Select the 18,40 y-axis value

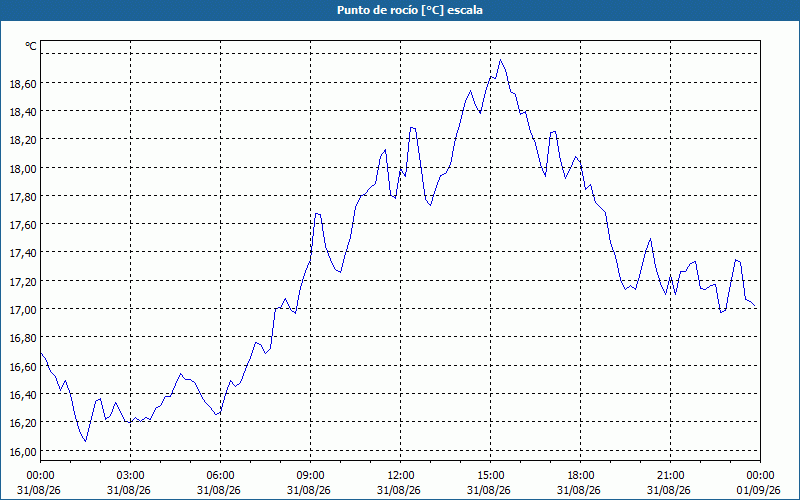pos(23,112)
